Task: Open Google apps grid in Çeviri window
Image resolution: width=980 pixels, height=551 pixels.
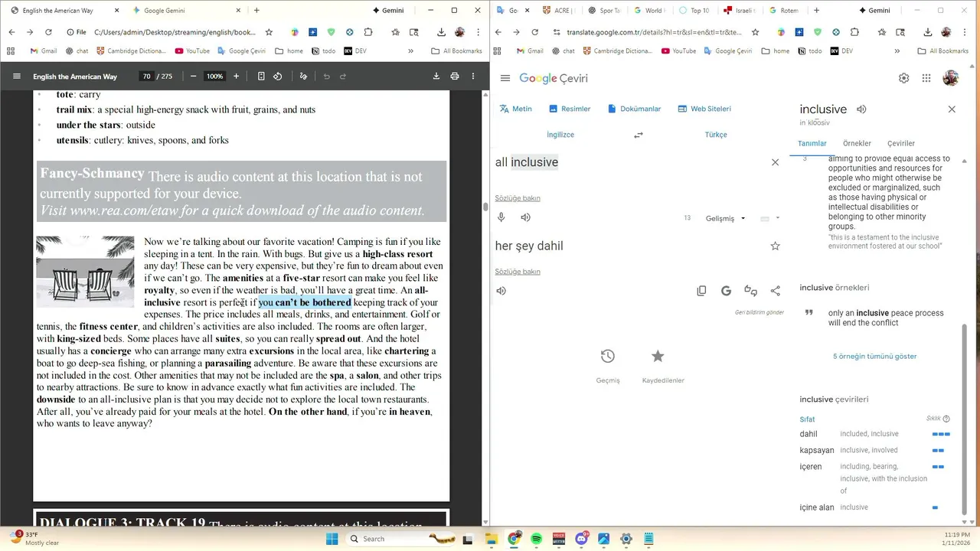Action: click(x=926, y=78)
